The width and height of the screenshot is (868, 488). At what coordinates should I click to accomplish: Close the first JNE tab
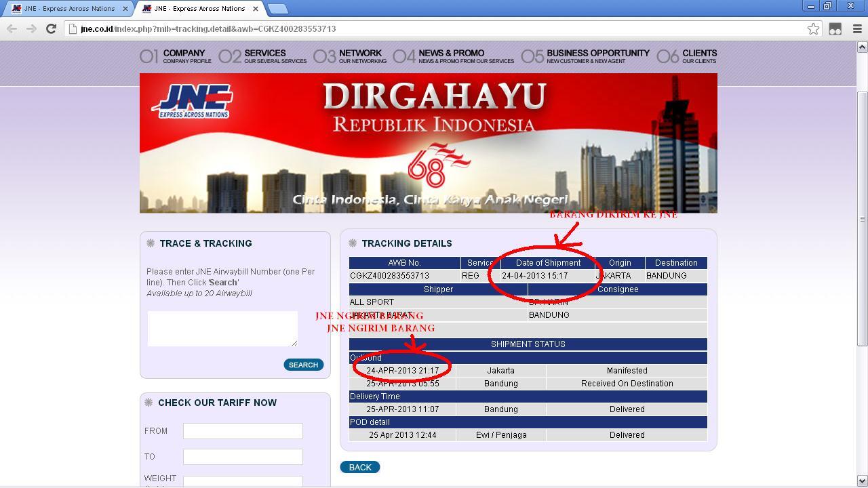pos(125,9)
